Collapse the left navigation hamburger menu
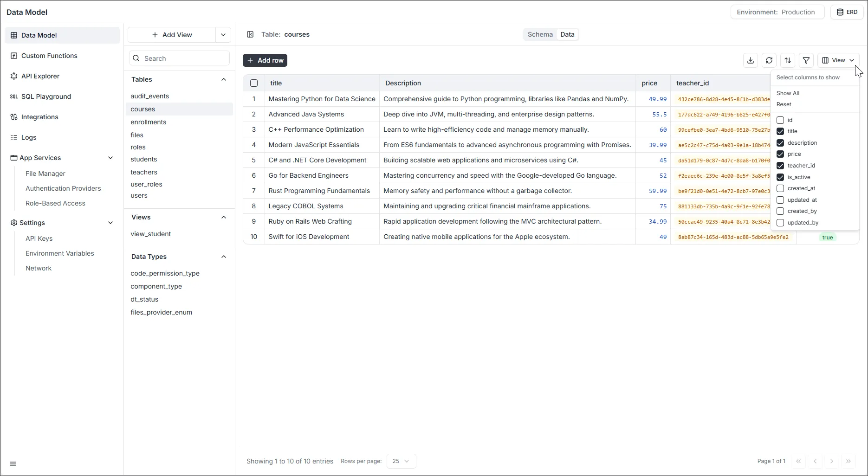The width and height of the screenshot is (868, 476). (x=13, y=464)
